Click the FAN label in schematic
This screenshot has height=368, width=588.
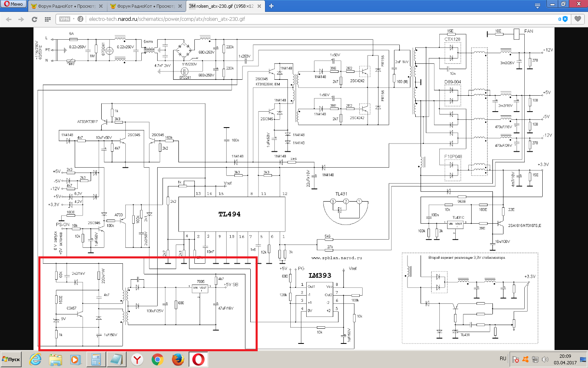(528, 31)
